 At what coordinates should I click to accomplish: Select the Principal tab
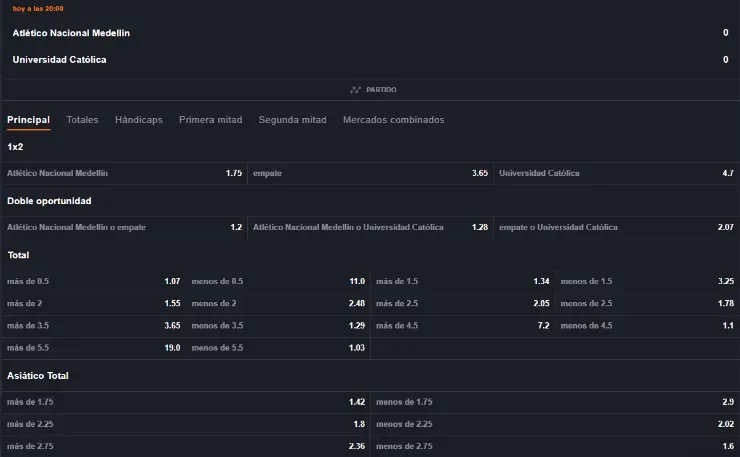28,120
